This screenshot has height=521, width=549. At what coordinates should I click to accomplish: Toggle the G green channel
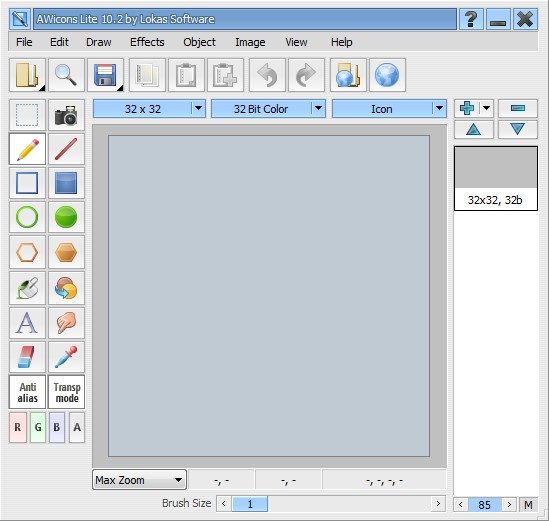point(38,427)
